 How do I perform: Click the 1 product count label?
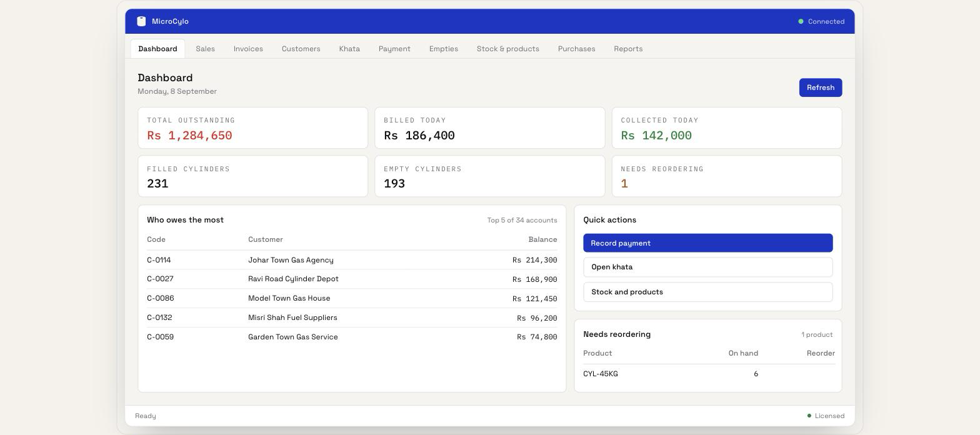[x=817, y=334]
